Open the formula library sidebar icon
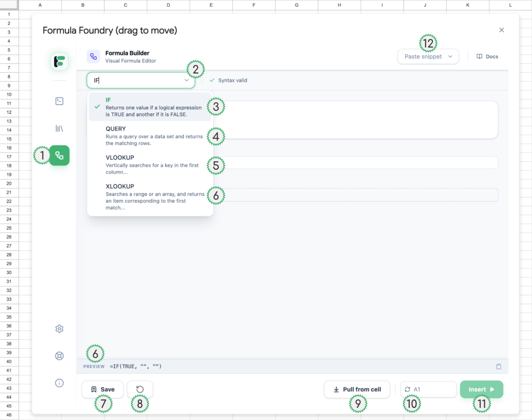532x420 pixels. click(59, 128)
